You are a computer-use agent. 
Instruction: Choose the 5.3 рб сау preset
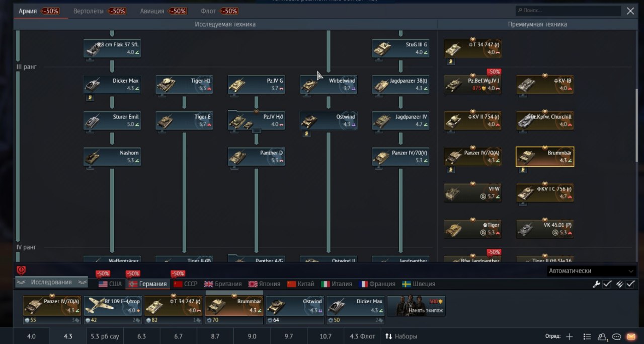[105, 336]
